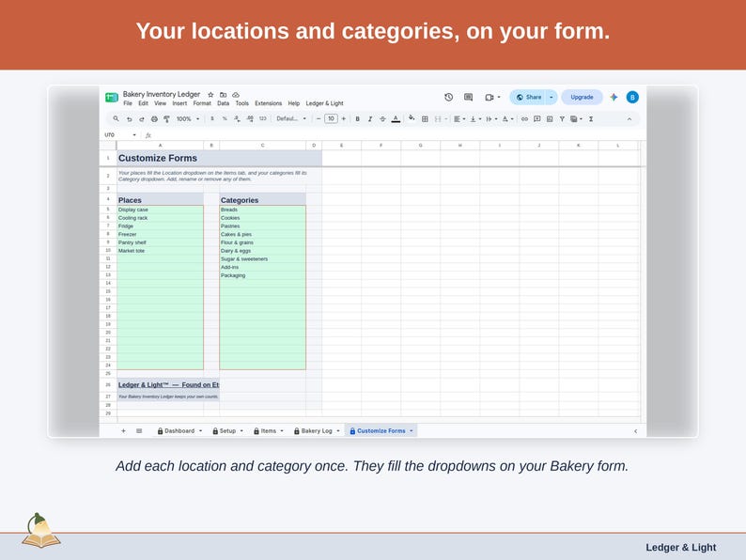This screenshot has height=560, width=746.
Task: Format as percent
Action: pyautogui.click(x=225, y=118)
